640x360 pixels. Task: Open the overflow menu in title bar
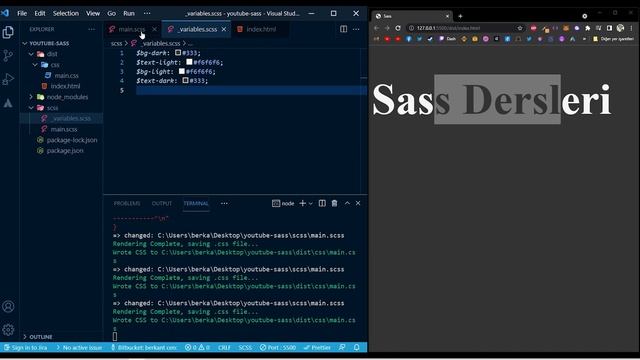[147, 13]
